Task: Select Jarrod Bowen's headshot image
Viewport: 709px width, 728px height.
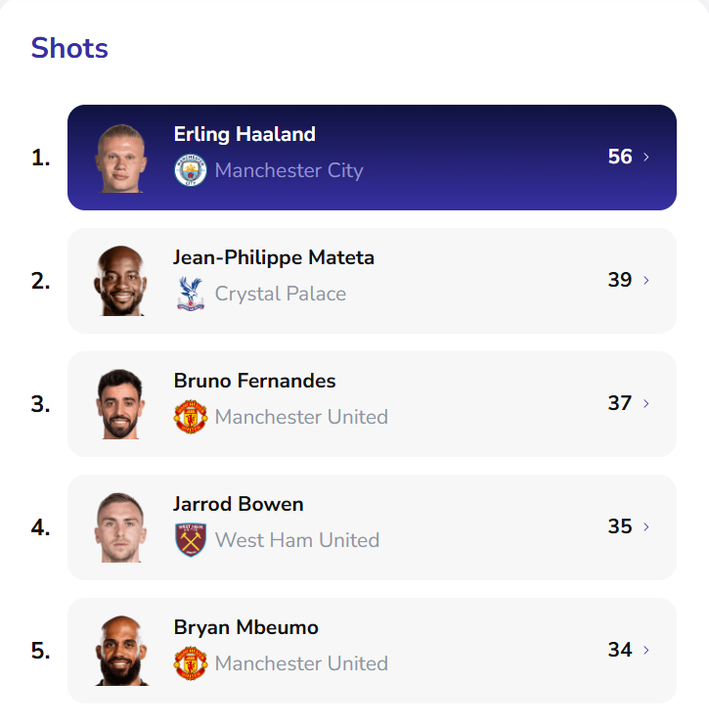Action: click(120, 527)
